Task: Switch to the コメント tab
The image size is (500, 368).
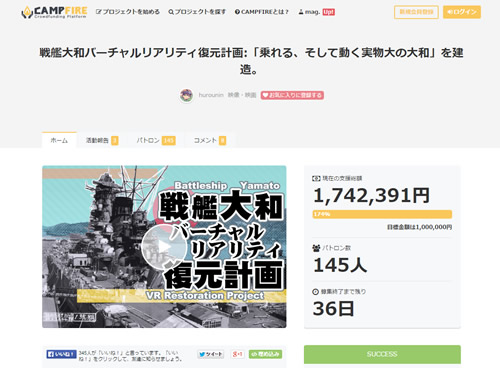Action: [x=210, y=140]
